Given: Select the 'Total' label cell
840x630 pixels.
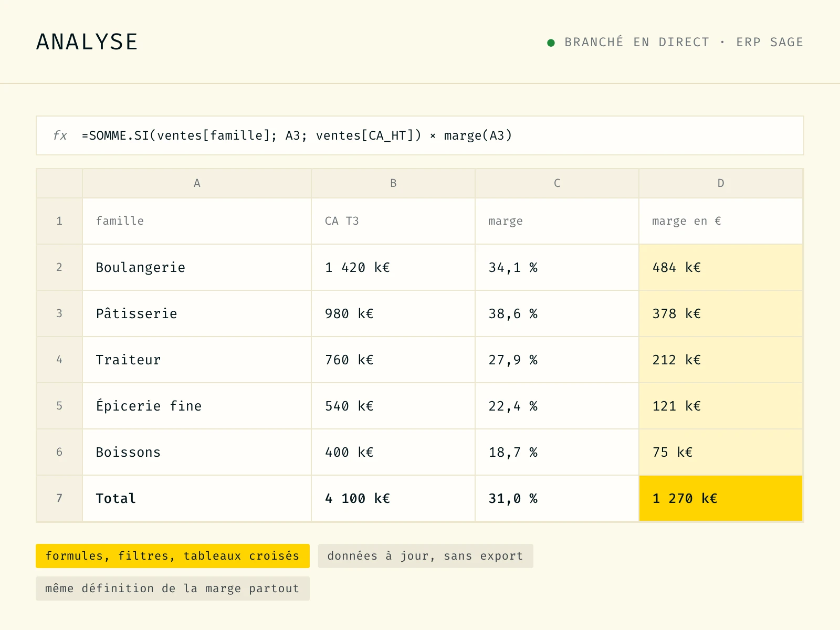Looking at the screenshot, I should tap(197, 498).
